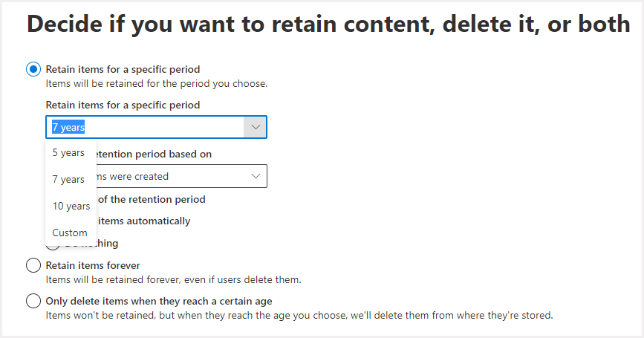Click the 'Only delete items when they reach a certain age' label
The height and width of the screenshot is (338, 644).
pos(159,301)
